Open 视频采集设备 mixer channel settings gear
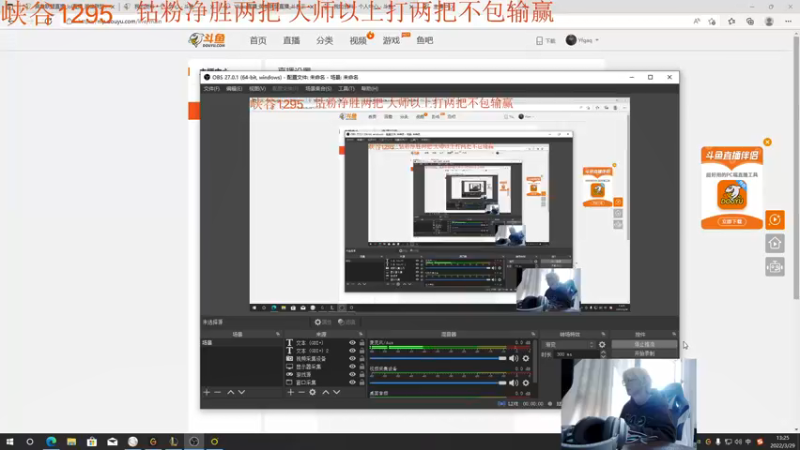The width and height of the screenshot is (800, 450). [526, 383]
